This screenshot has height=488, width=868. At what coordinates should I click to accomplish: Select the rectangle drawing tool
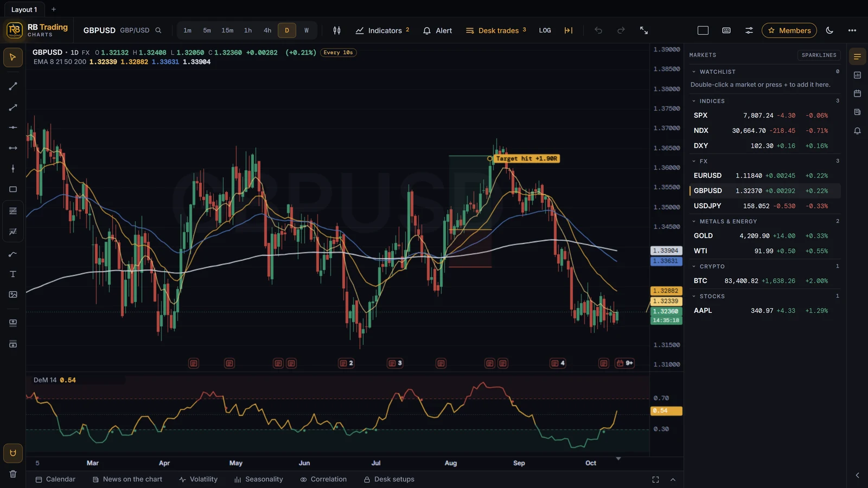13,189
